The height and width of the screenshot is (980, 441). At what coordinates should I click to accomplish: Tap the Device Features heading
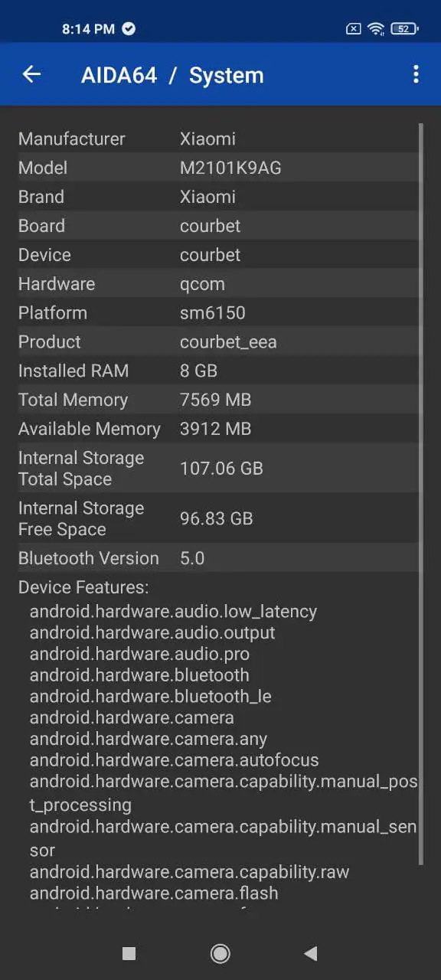(83, 587)
